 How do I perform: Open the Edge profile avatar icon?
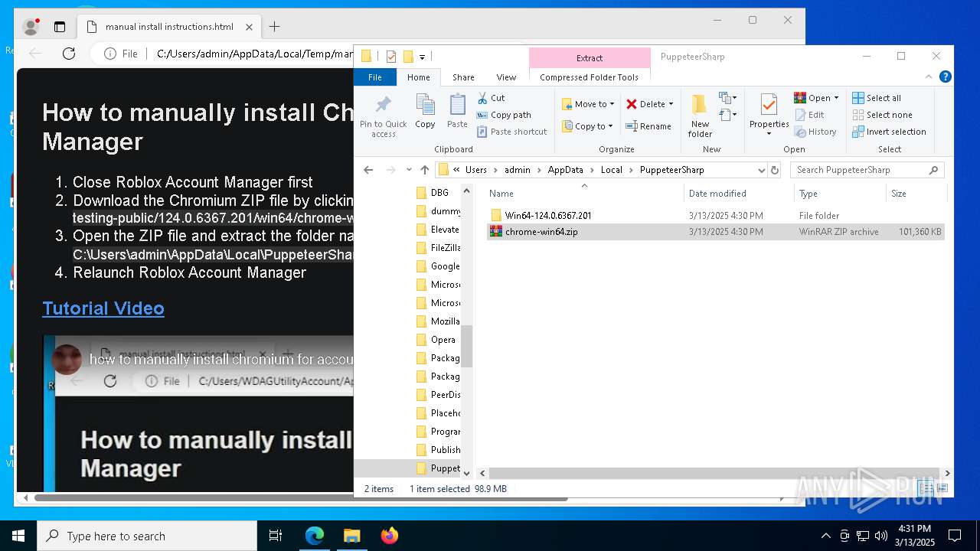point(31,27)
